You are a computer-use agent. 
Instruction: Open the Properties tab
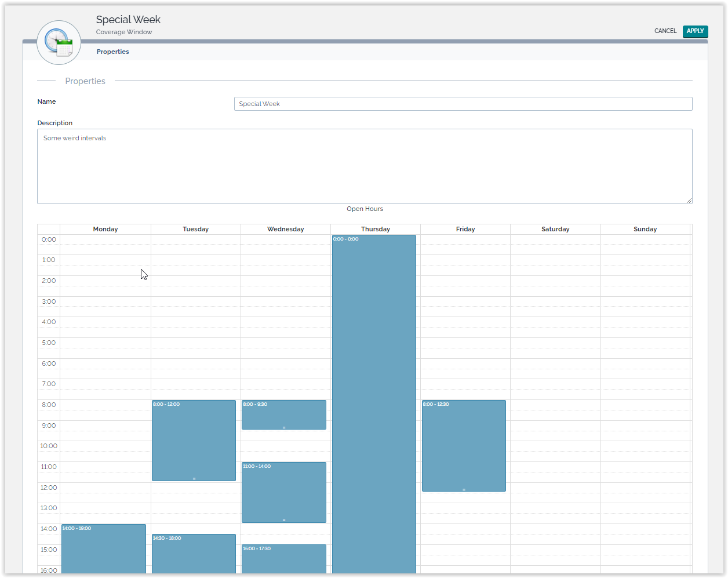[112, 52]
